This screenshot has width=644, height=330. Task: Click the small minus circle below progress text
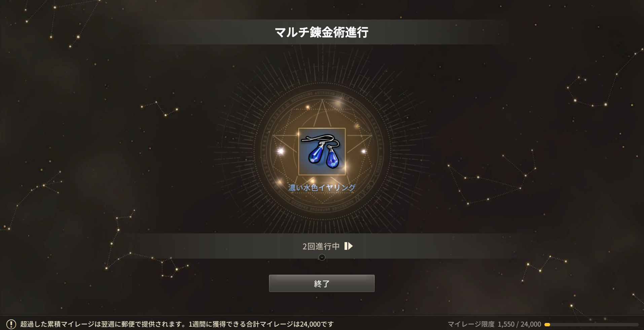tap(322, 257)
